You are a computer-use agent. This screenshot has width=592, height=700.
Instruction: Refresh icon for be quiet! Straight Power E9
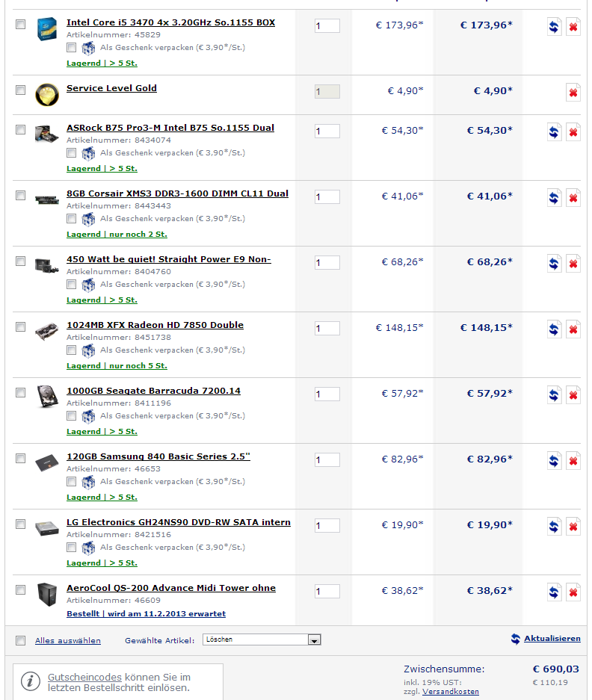(x=554, y=264)
